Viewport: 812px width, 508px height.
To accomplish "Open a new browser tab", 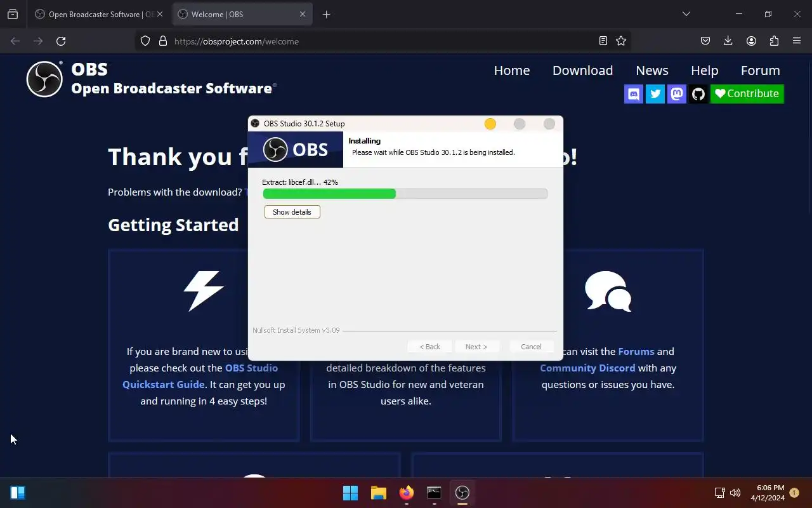I will click(x=326, y=14).
